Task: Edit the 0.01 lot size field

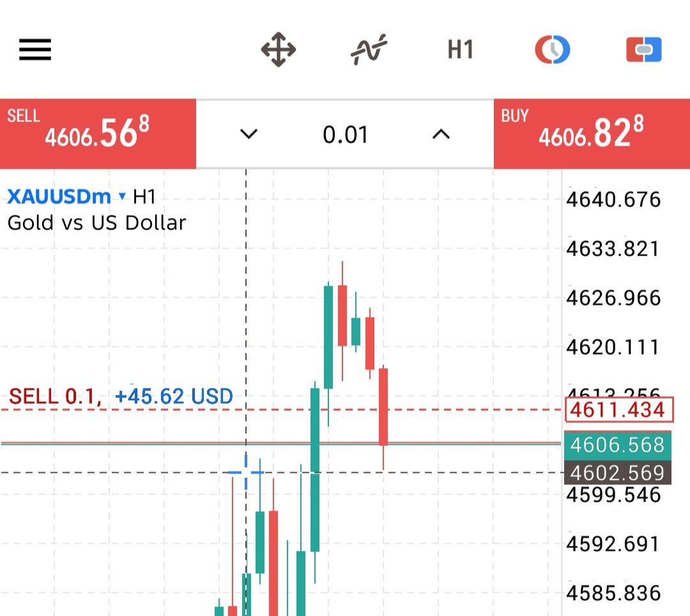Action: pyautogui.click(x=345, y=135)
